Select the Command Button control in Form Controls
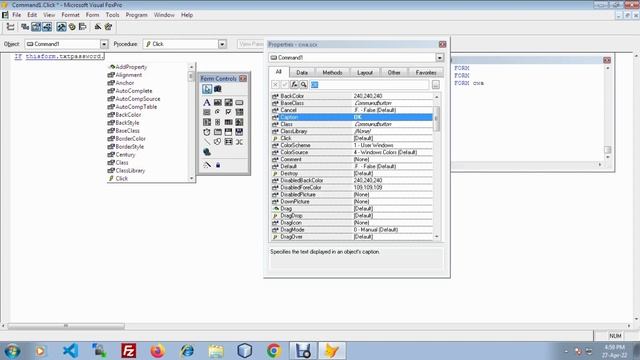 coord(239,102)
